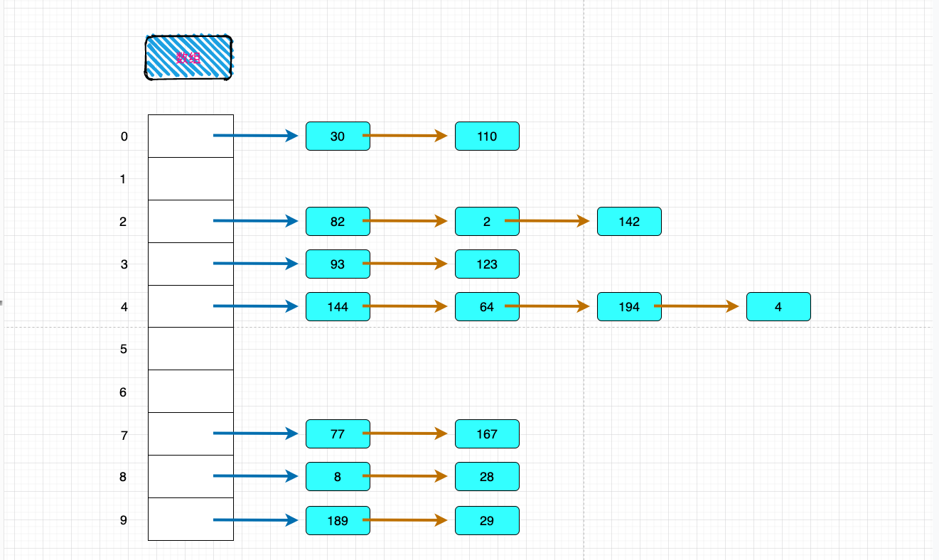
Task: Click the cyan node labeled 82
Action: point(338,222)
